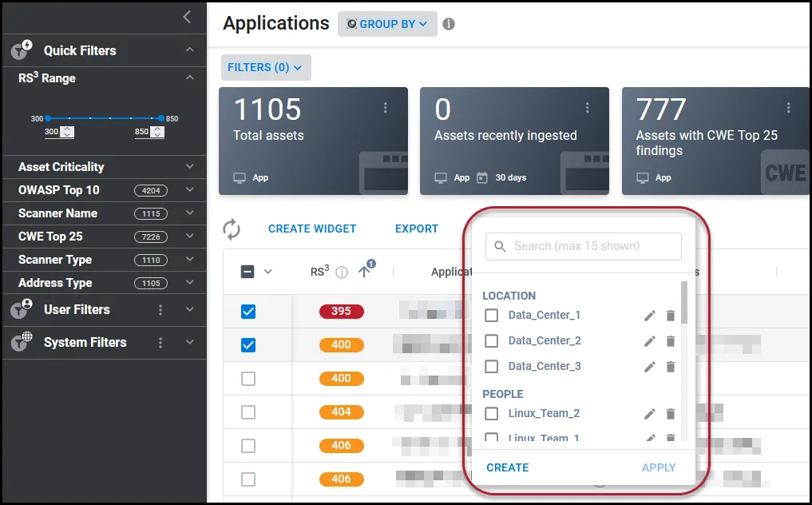Click the EXPORT button
812x505 pixels.
tap(416, 229)
